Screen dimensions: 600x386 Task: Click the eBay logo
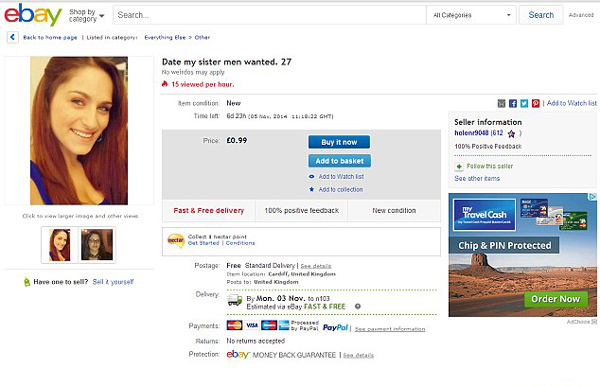[x=33, y=15]
